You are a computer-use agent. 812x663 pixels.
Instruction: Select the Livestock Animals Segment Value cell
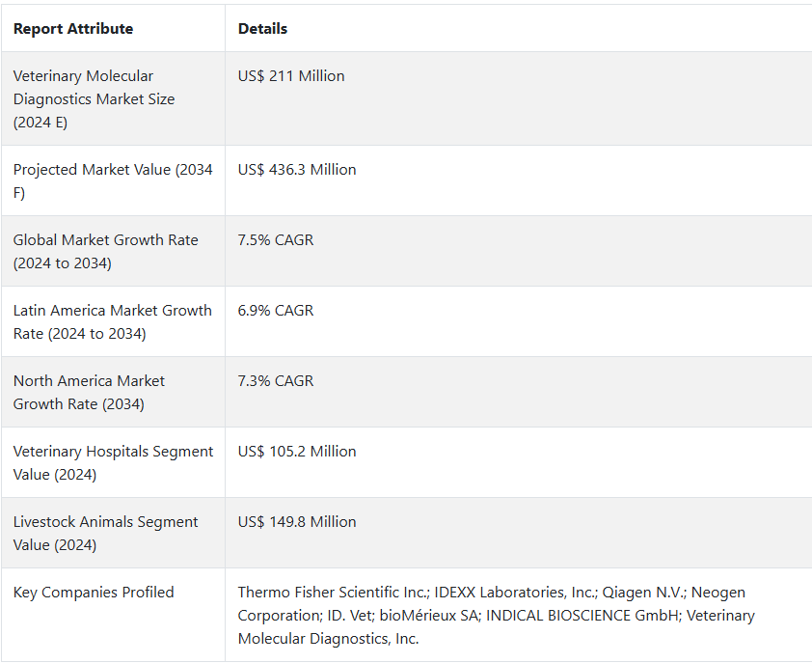click(x=106, y=533)
